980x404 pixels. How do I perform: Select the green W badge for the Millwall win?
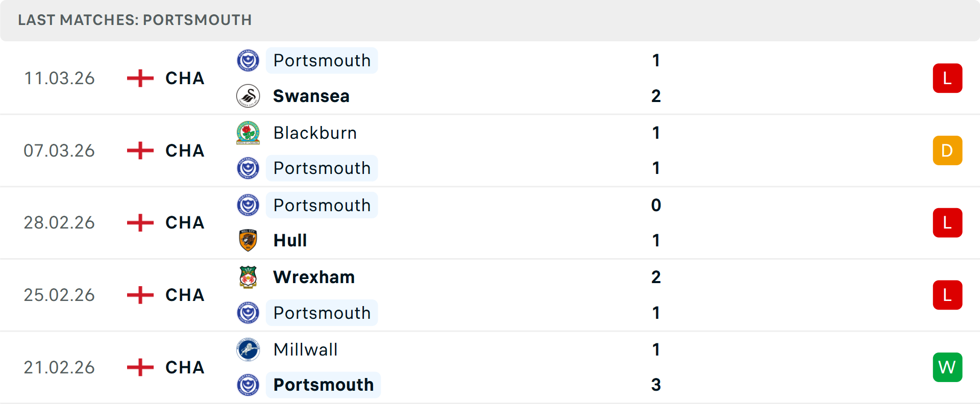click(x=947, y=367)
